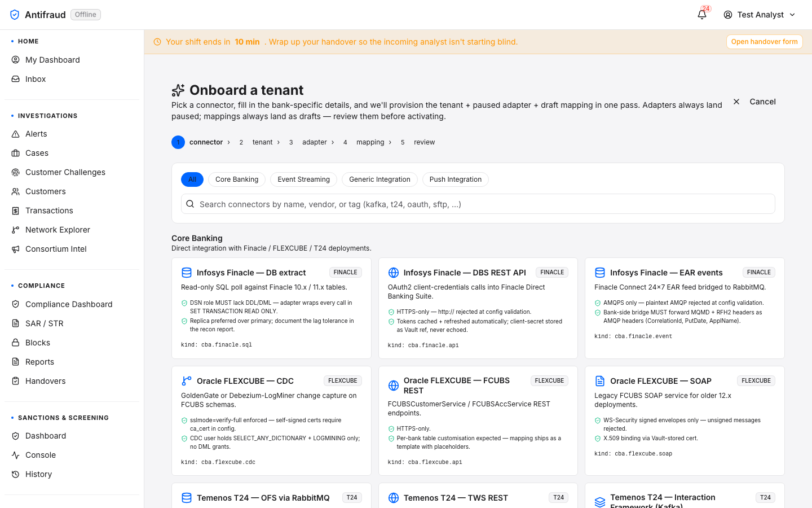
Task: Focus the connector search field
Action: point(478,204)
